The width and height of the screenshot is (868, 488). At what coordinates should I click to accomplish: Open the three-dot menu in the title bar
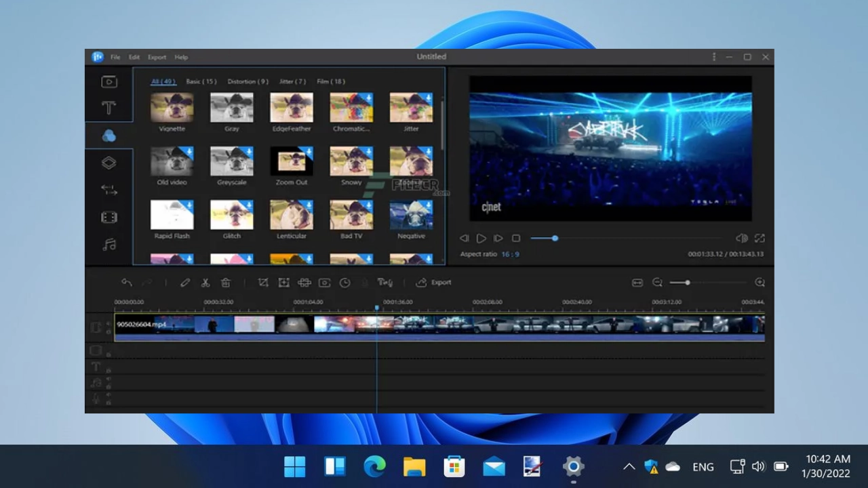[714, 57]
